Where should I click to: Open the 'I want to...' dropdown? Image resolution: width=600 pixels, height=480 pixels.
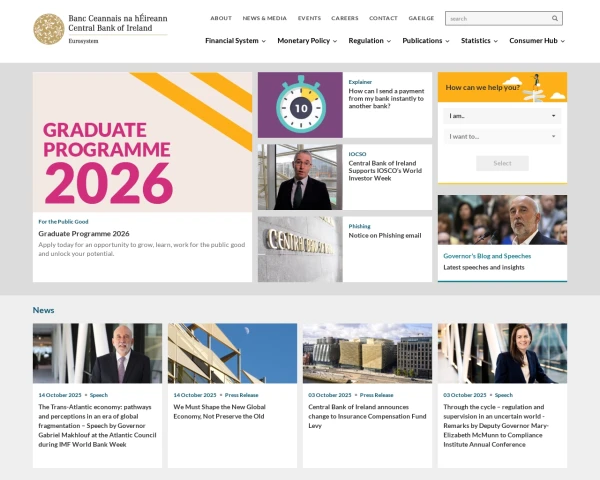pos(502,136)
